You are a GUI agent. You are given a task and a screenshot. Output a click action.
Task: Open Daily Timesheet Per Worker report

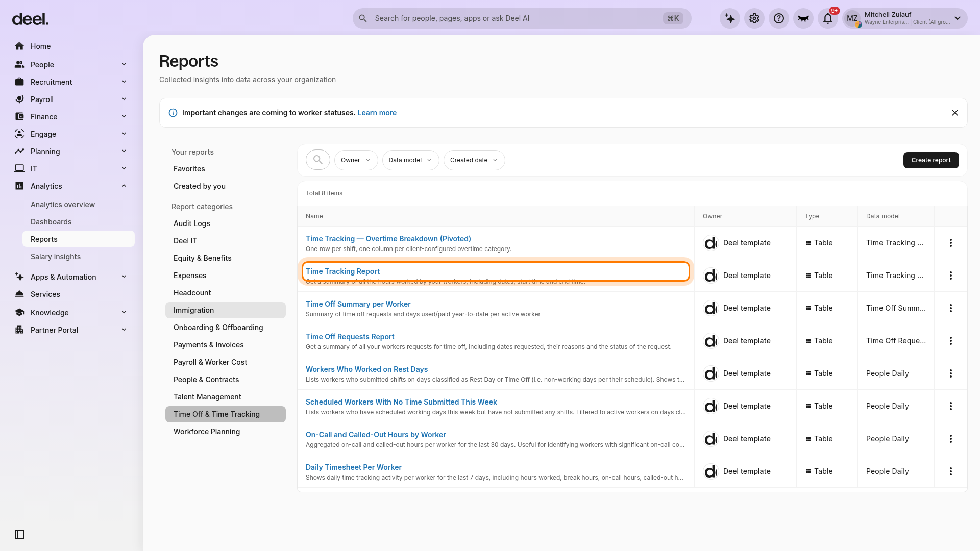[353, 467]
